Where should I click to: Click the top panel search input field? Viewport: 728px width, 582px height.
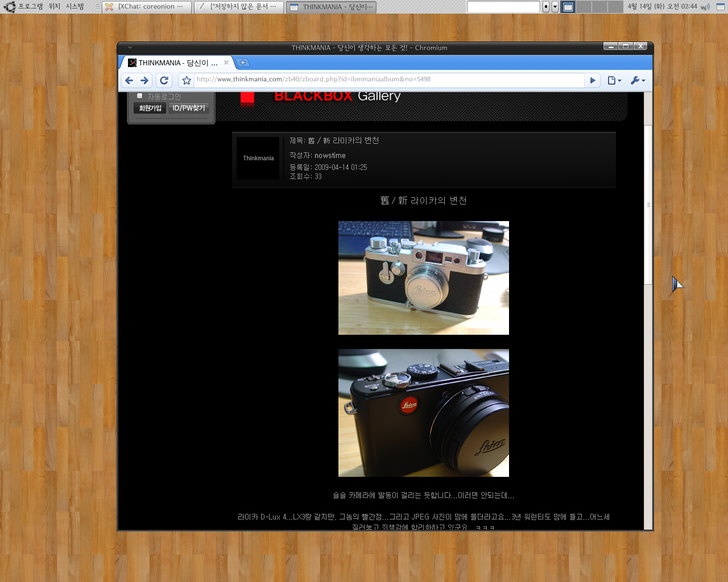(x=503, y=7)
